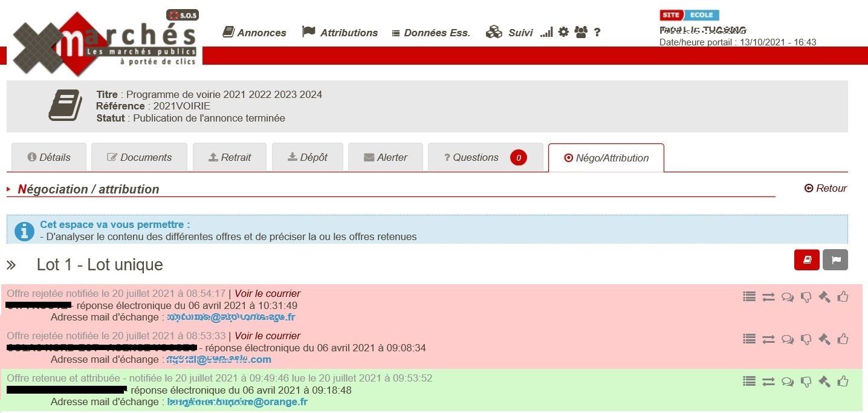Click the Lot 1 - Lot unique heading
868x413 pixels.
coord(100,265)
